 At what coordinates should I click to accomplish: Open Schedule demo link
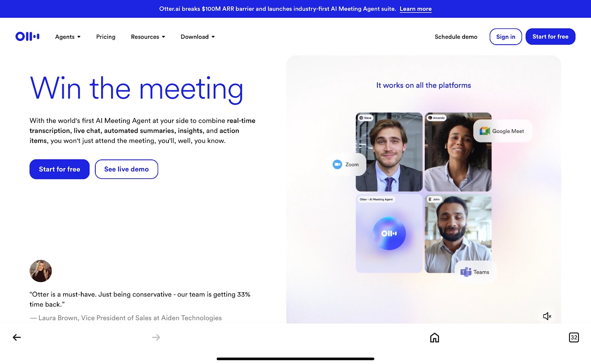(456, 37)
